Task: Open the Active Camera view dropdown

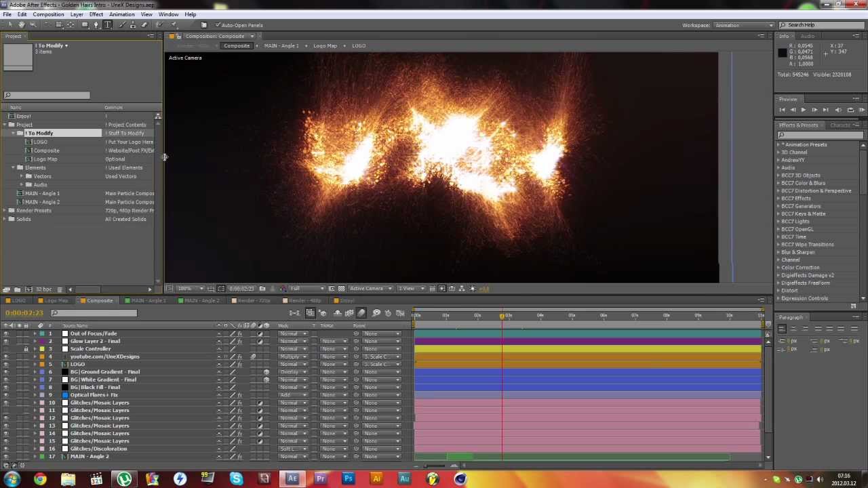Action: (x=370, y=289)
